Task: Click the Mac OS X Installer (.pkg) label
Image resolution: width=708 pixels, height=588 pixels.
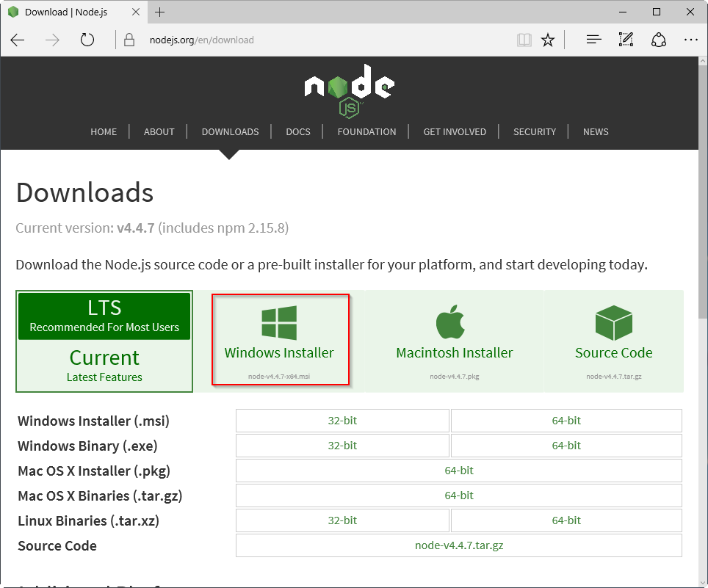Action: [94, 471]
